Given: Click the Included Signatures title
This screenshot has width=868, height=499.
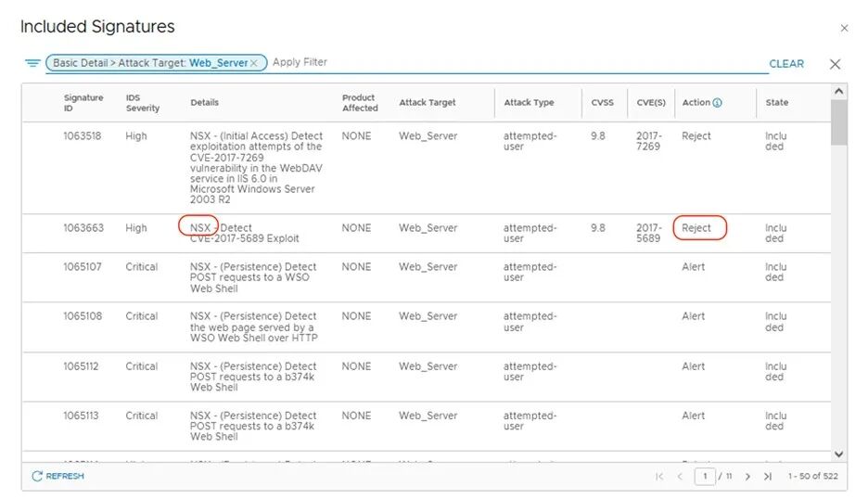Looking at the screenshot, I should (97, 27).
